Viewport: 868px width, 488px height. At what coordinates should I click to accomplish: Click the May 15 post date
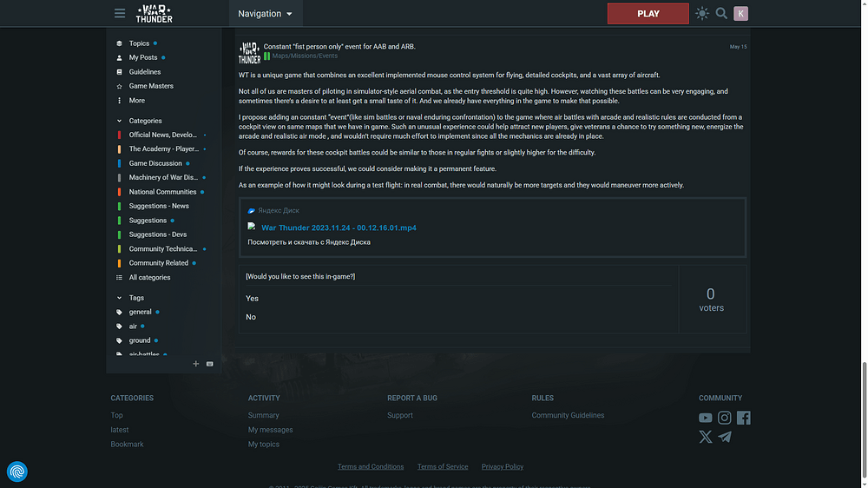(x=738, y=47)
